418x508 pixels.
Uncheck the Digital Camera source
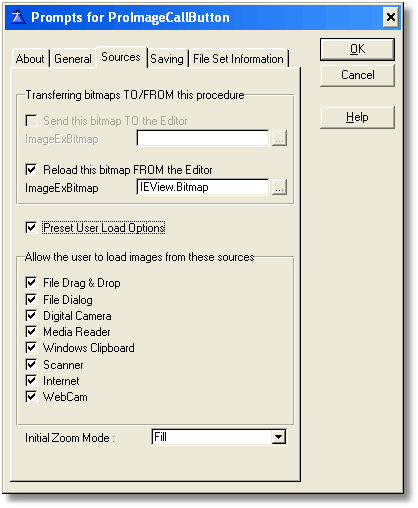(31, 315)
